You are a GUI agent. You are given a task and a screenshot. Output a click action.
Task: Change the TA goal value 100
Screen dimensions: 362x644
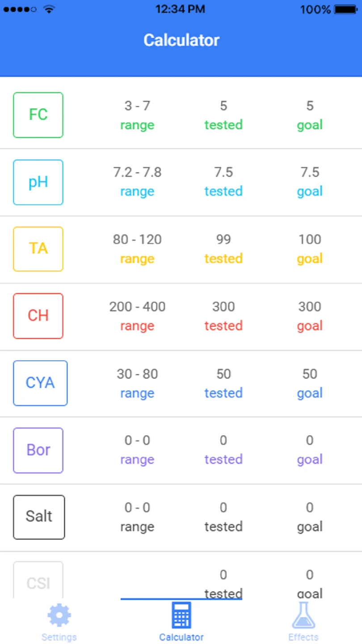click(310, 240)
